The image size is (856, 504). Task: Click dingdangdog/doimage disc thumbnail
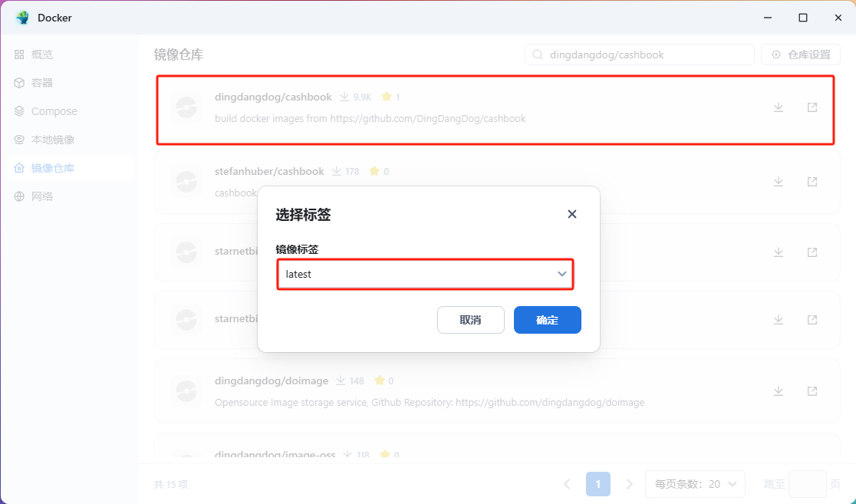pos(186,391)
